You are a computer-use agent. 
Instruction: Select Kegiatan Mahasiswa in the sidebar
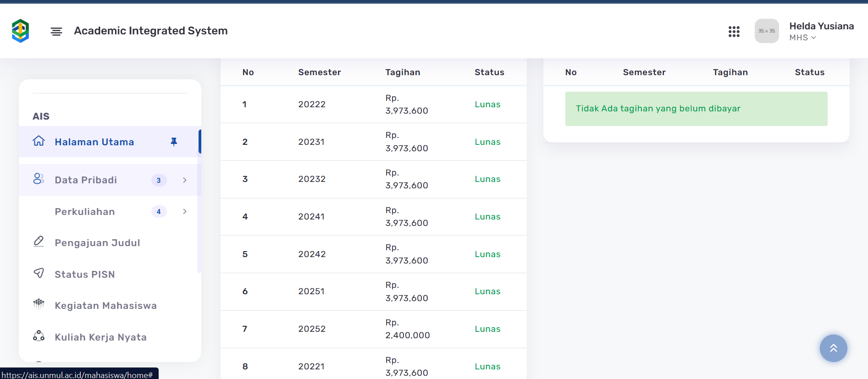(x=105, y=306)
